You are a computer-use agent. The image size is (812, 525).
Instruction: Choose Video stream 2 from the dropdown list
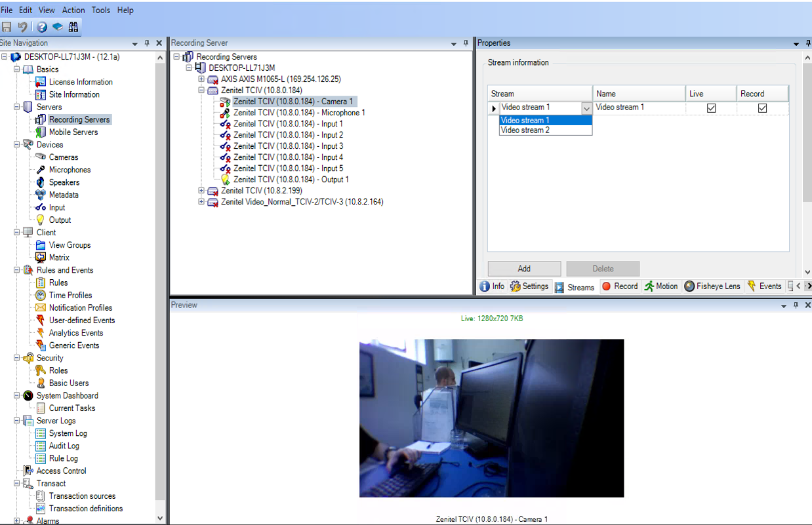(x=525, y=130)
